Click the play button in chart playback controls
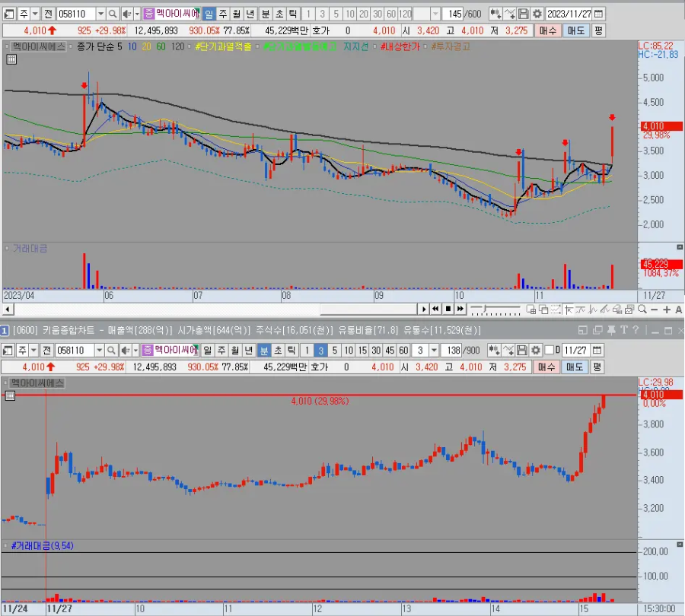The width and height of the screenshot is (685, 616). 423,310
